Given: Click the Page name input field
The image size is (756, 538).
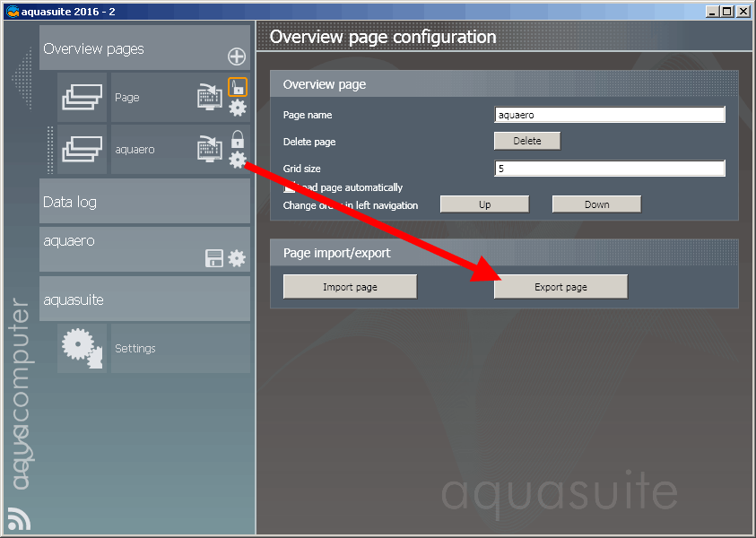Looking at the screenshot, I should coord(610,115).
